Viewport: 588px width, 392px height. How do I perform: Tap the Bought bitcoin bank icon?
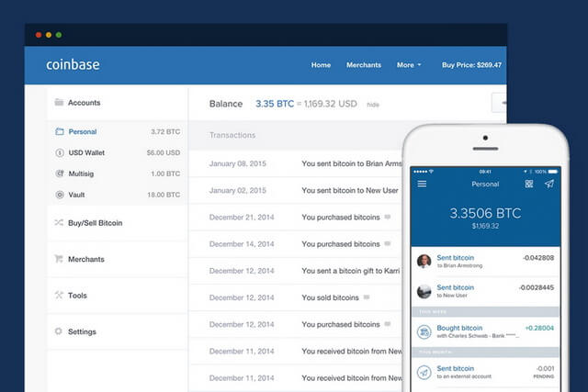[424, 331]
